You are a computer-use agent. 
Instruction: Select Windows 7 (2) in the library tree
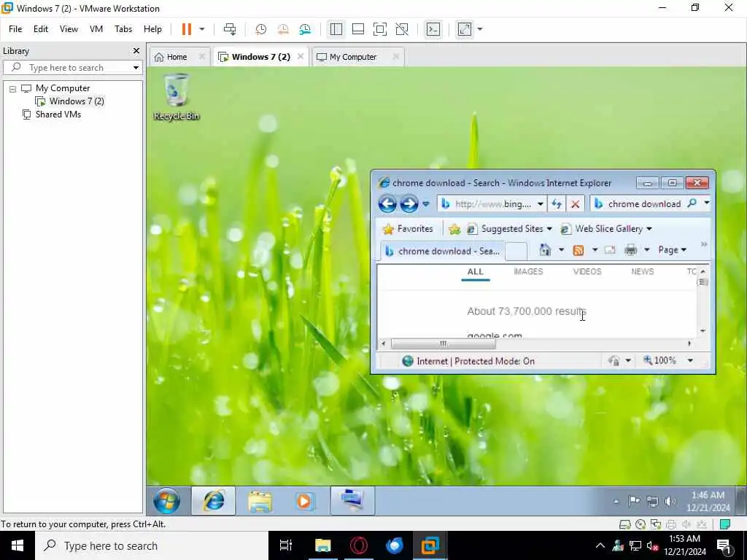[76, 101]
